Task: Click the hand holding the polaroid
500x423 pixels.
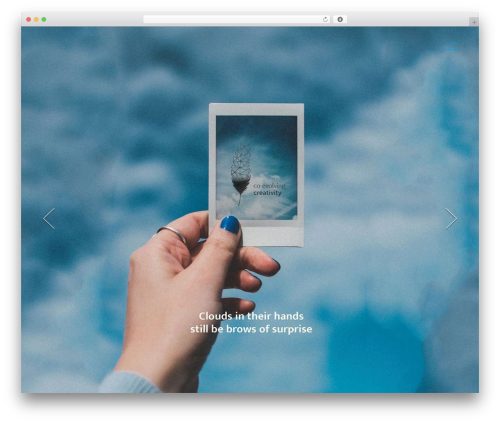Action: [x=187, y=300]
